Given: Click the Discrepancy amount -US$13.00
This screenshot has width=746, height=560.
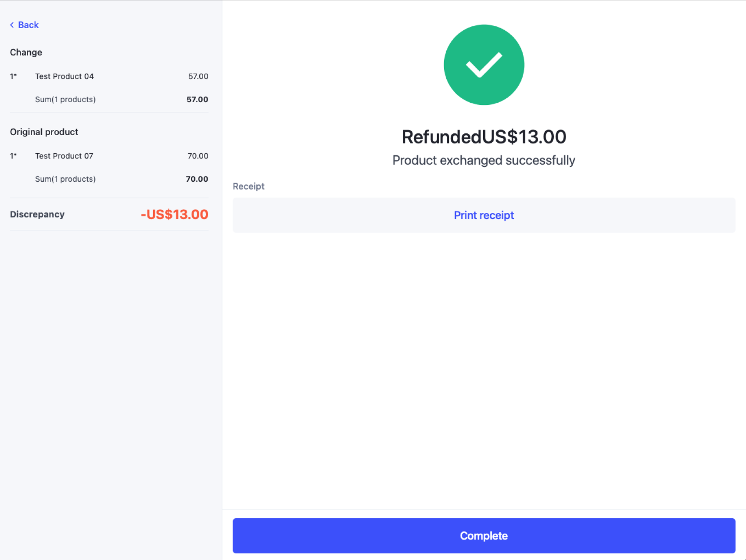Looking at the screenshot, I should [x=174, y=214].
